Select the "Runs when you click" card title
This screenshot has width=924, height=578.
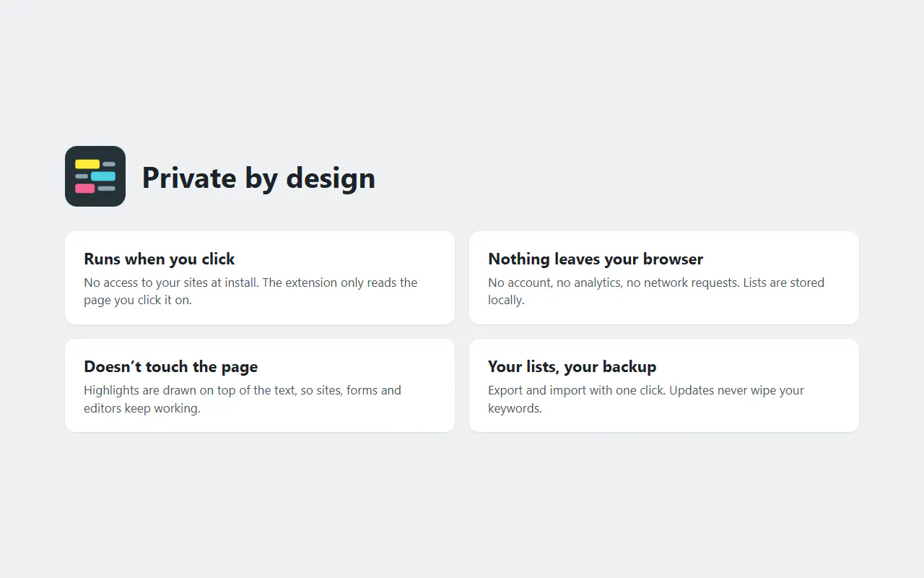pos(160,259)
